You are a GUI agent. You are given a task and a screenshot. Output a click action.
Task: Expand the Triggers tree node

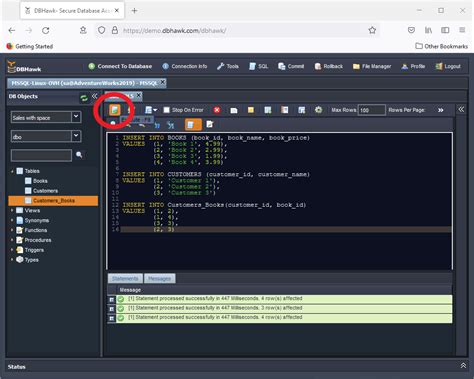pos(12,250)
